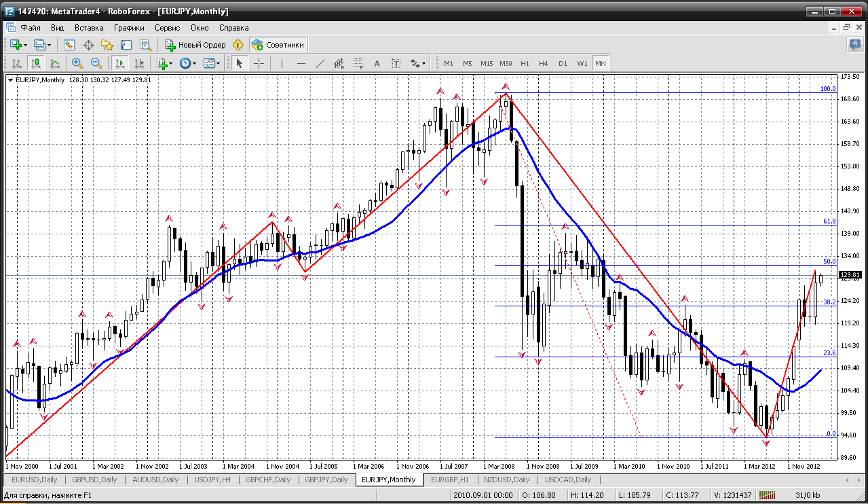Switch to M1 timeframe
The image size is (868, 504).
pyautogui.click(x=449, y=63)
